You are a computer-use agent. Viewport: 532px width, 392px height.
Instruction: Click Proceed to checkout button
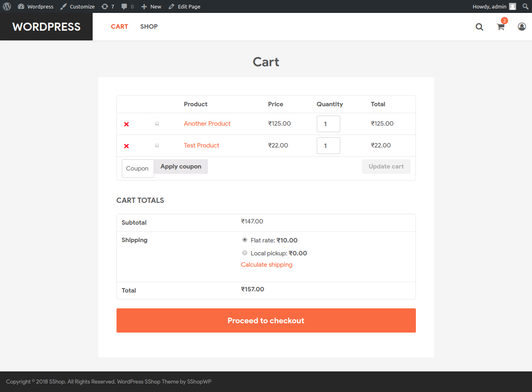click(266, 320)
